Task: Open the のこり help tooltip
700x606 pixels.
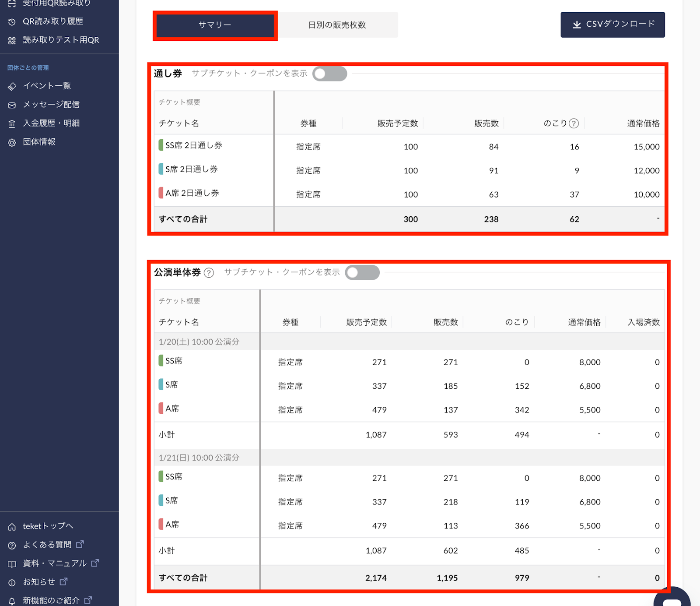Action: pyautogui.click(x=574, y=123)
